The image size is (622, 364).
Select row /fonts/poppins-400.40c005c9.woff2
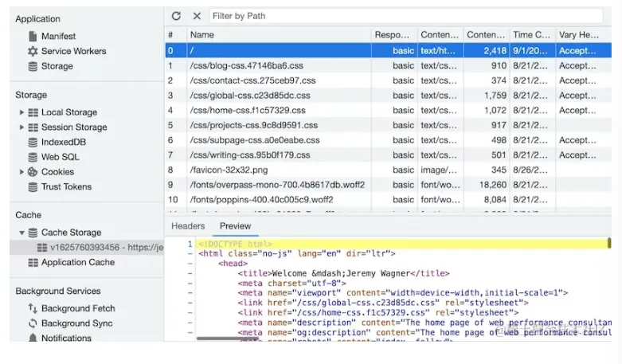tap(388, 200)
